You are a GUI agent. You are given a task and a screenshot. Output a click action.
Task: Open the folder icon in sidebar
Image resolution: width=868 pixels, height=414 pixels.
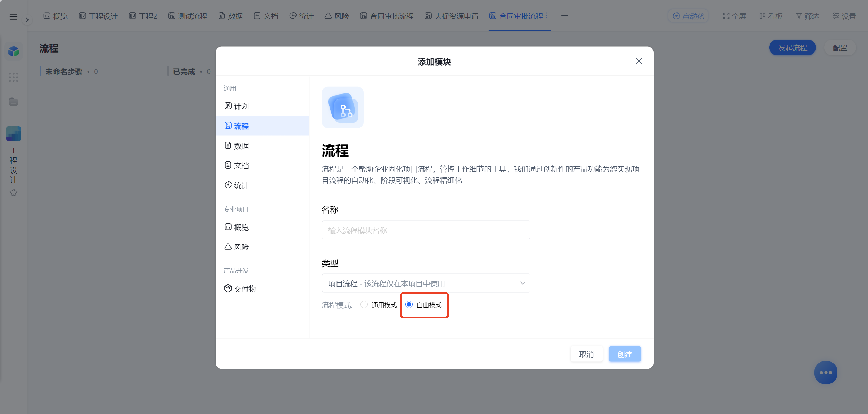point(14,102)
